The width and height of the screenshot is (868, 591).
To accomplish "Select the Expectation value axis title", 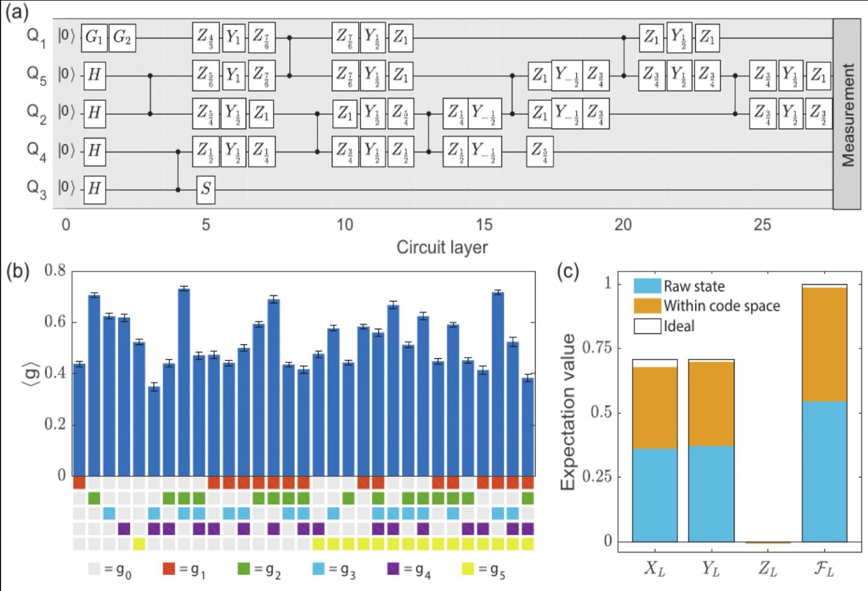I will pyautogui.click(x=568, y=412).
